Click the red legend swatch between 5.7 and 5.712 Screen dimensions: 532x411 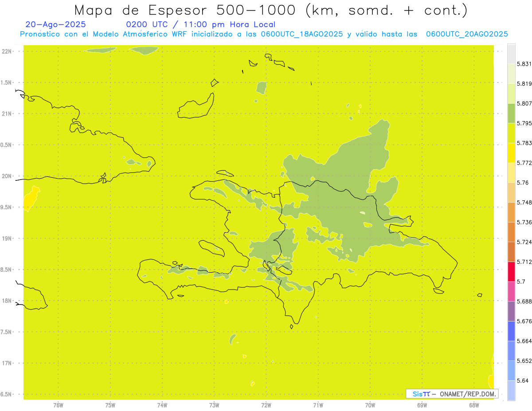511,271
